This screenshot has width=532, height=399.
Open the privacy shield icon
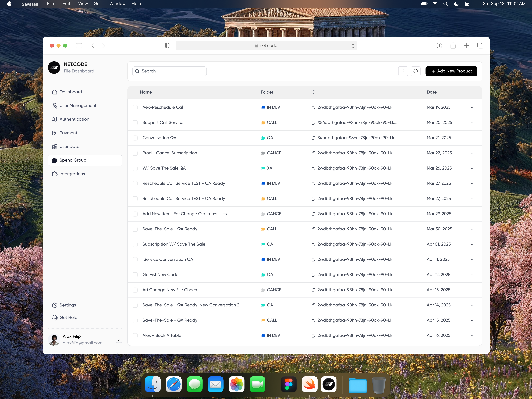click(x=167, y=45)
